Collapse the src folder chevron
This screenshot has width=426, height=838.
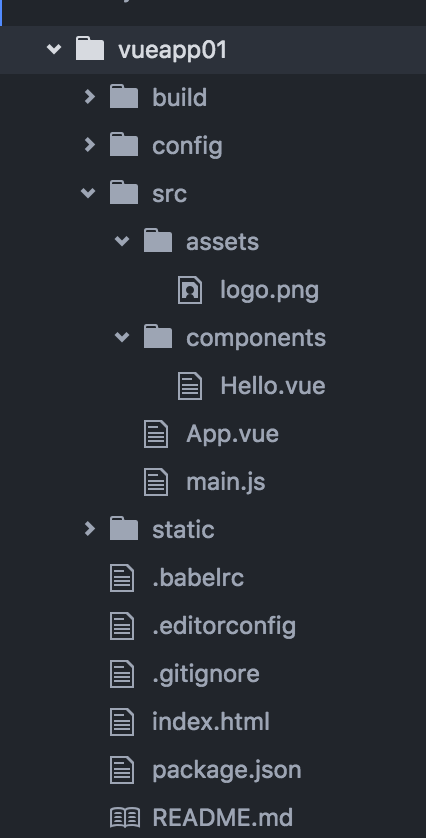(x=88, y=193)
